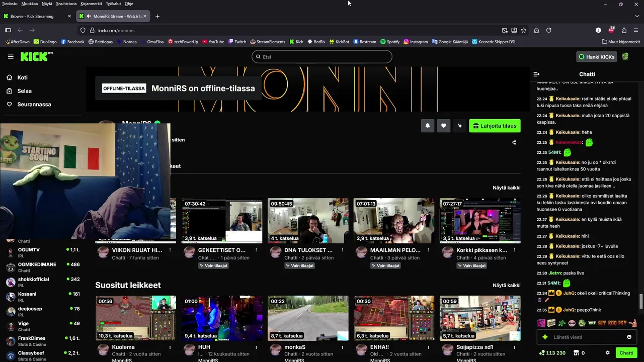Open the Firefox application menu
The image size is (644, 362).
click(x=636, y=30)
